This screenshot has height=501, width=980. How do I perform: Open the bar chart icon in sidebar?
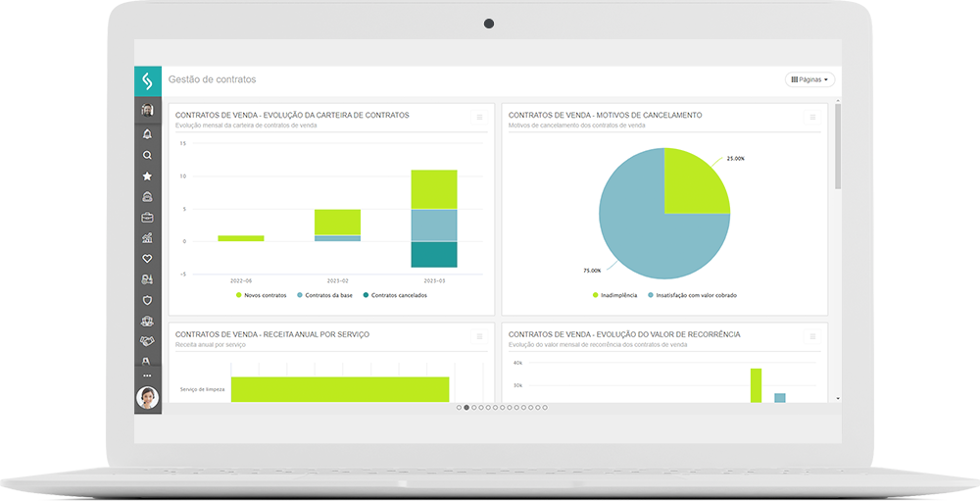point(147,238)
